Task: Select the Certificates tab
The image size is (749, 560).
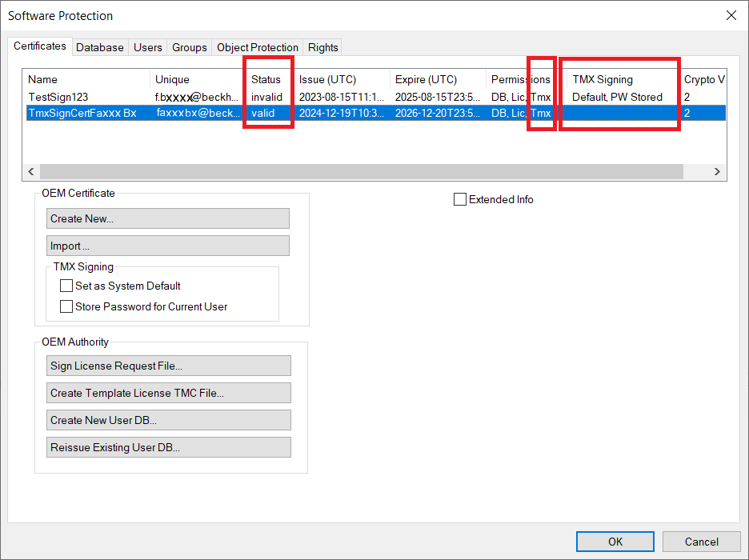Action: pyautogui.click(x=40, y=46)
